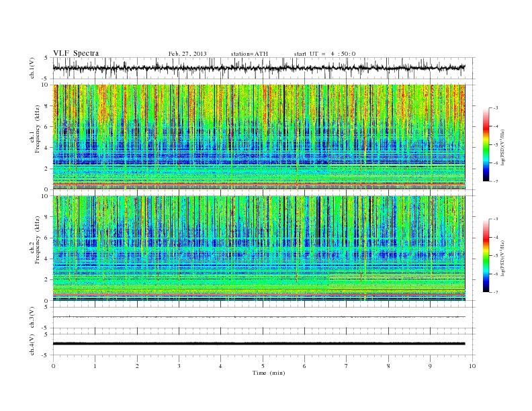
Task: Click the ch.1 voltage waveform trace
Action: coord(259,68)
